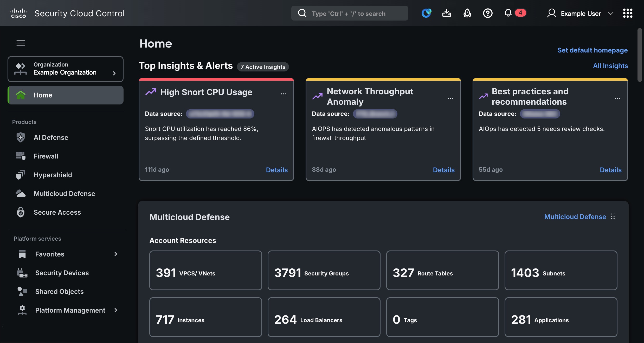Click the downloads icon in the header
This screenshot has width=644, height=343.
(x=447, y=13)
